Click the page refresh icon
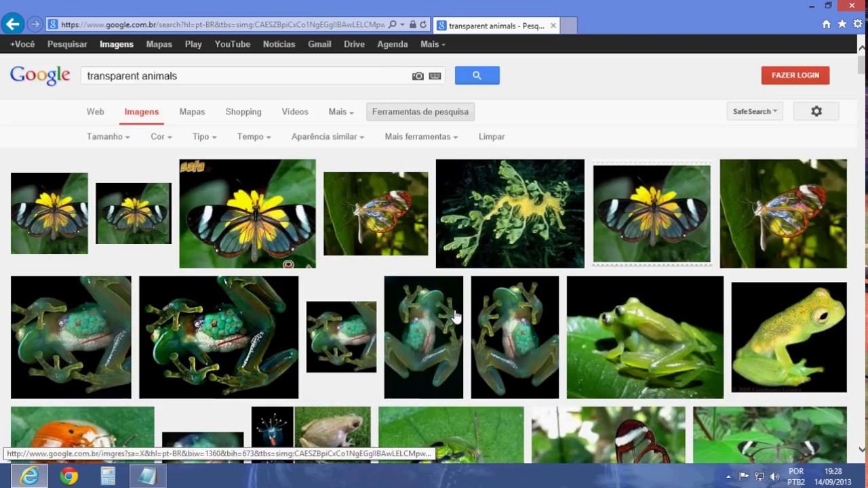This screenshot has width=868, height=488. click(423, 24)
